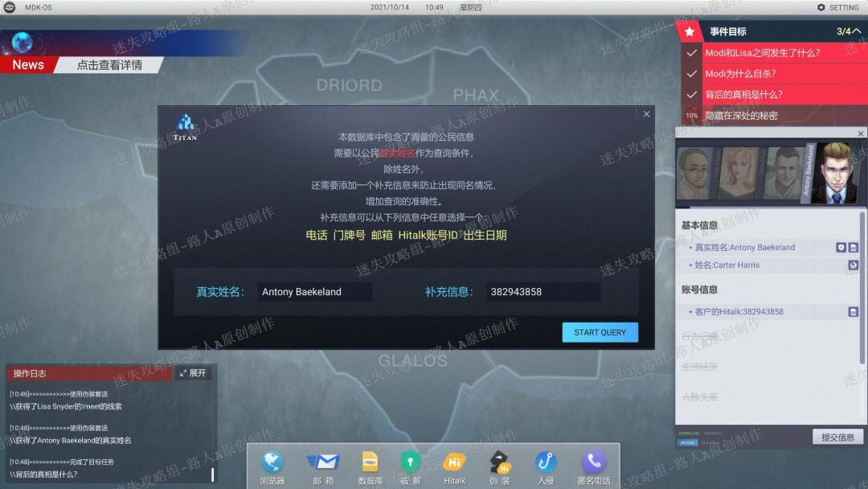Click the star icon beside 事件目标
The width and height of the screenshot is (868, 489).
[x=690, y=31]
